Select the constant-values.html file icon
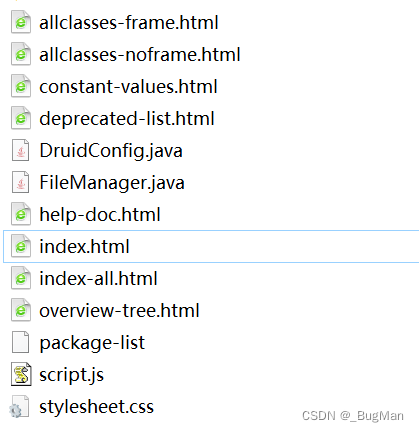 tap(21, 86)
